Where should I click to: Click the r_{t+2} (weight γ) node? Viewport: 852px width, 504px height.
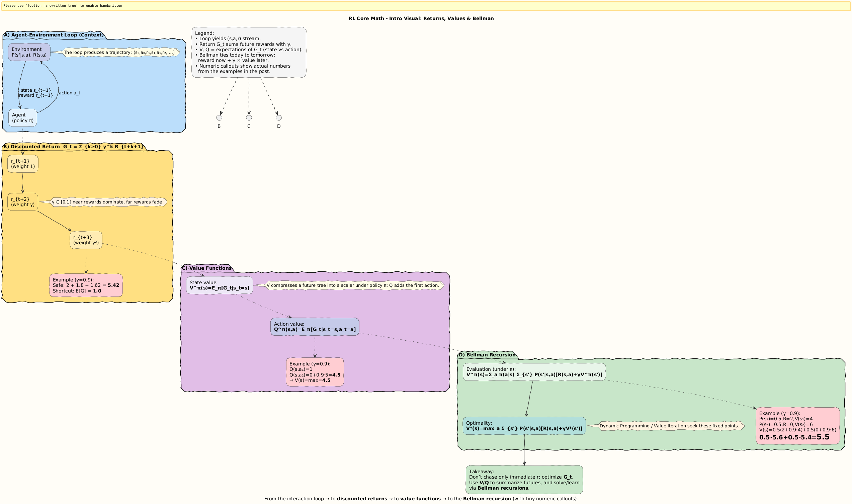click(23, 202)
